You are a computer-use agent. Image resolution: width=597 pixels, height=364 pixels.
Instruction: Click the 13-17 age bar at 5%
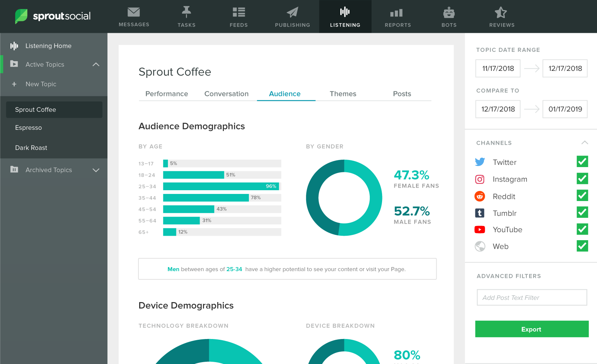[166, 163]
